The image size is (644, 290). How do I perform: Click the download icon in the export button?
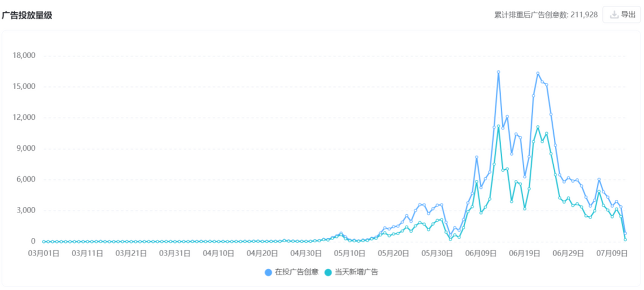click(x=614, y=15)
